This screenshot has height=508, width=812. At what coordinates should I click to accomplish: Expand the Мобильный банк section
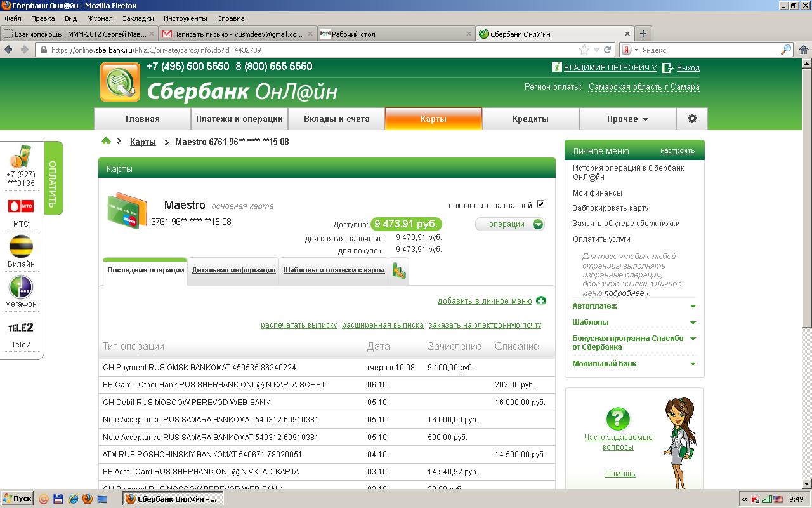634,364
